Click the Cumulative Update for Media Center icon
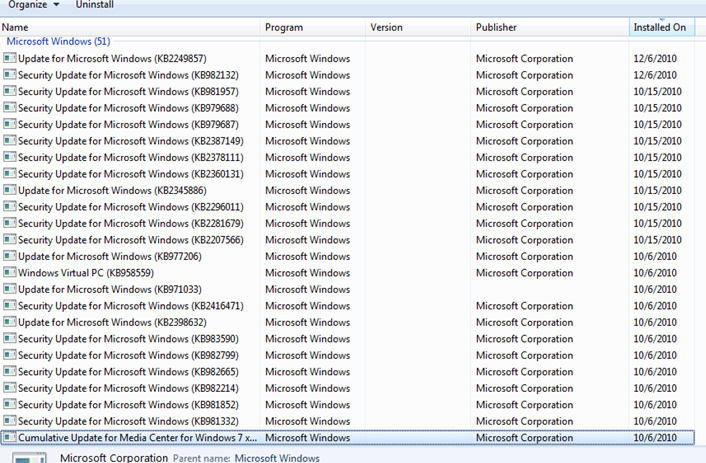The image size is (706, 463). pyautogui.click(x=9, y=437)
